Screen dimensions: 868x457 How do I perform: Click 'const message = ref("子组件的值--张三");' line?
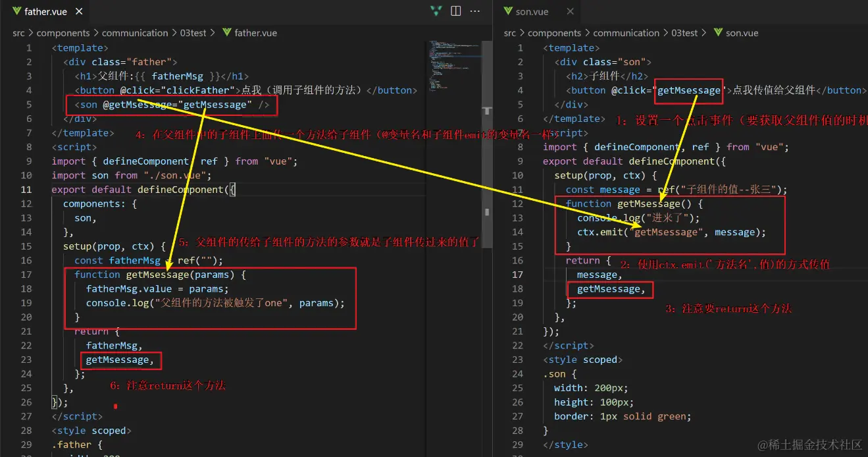click(x=677, y=190)
